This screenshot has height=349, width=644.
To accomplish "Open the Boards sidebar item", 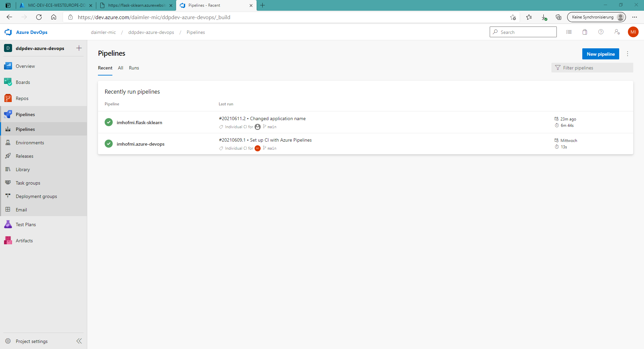I will [x=44, y=82].
